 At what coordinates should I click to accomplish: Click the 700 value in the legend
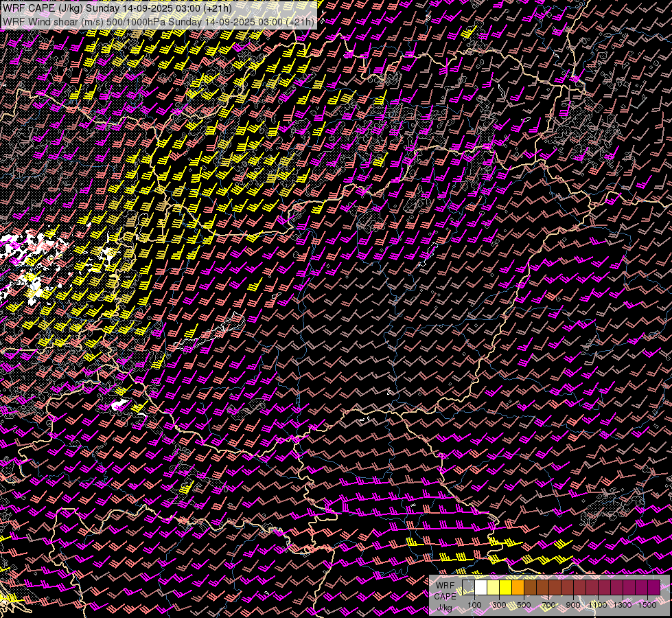tap(548, 605)
